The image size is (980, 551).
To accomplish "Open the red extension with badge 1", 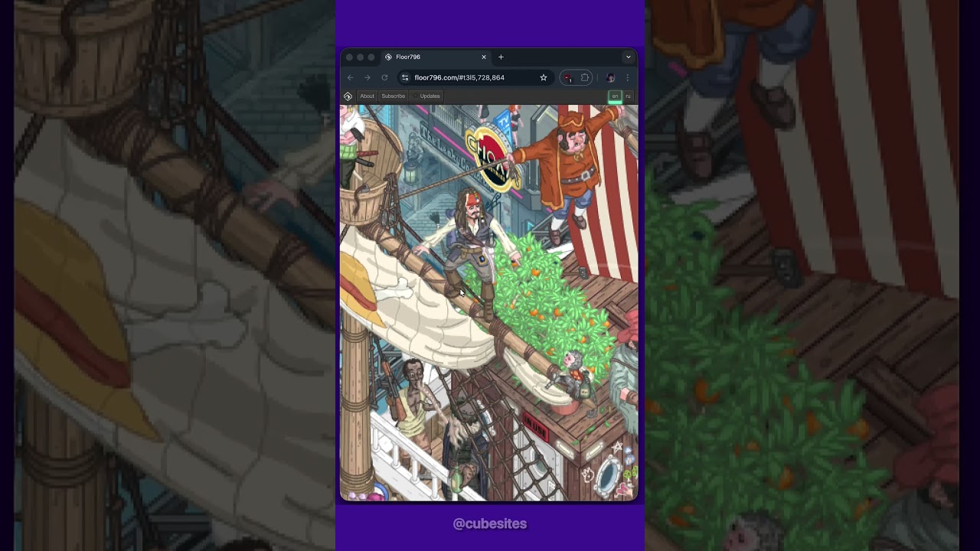I will [567, 77].
